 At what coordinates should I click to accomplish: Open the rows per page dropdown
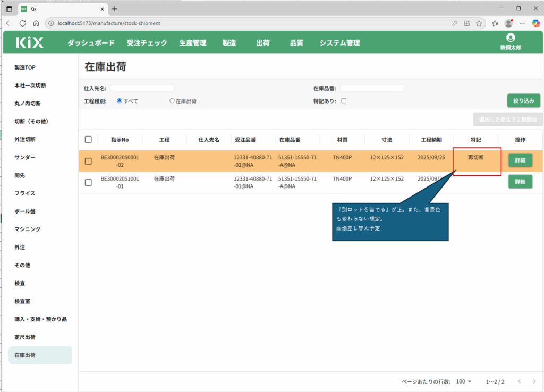click(464, 381)
